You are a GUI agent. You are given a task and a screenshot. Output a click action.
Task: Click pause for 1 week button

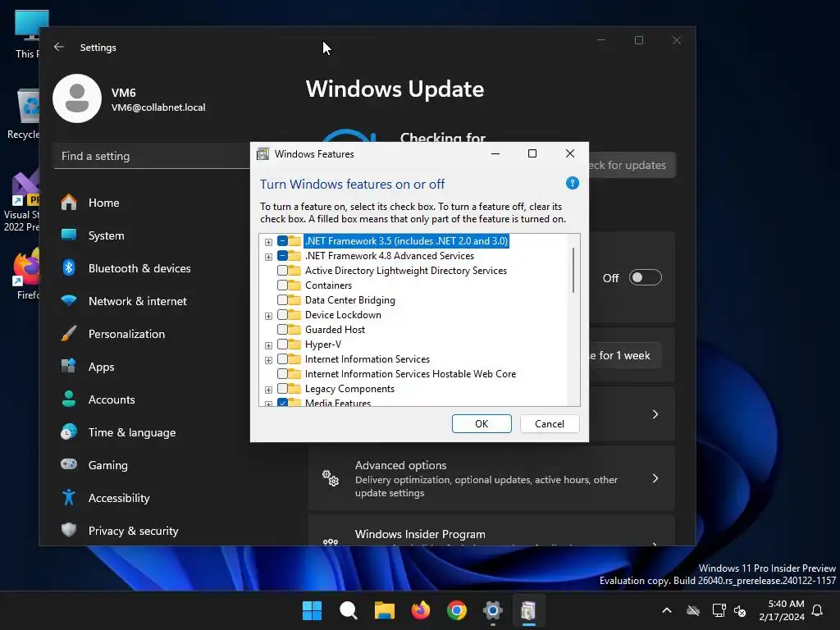(x=625, y=355)
